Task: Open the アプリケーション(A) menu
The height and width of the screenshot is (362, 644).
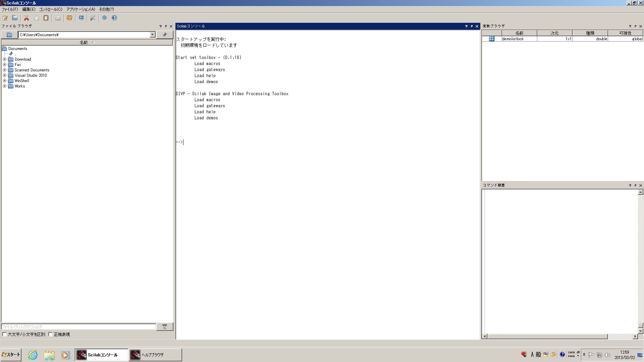Action: 80,9
